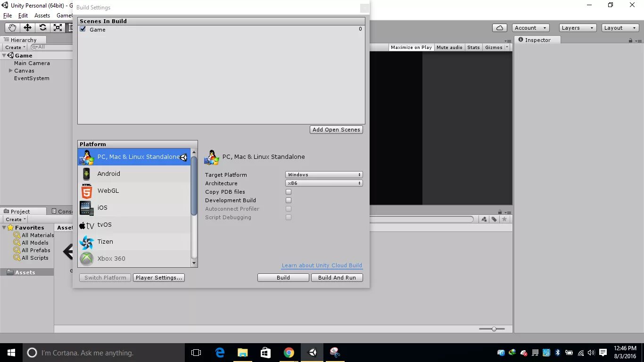Click the Cortana search box

(103, 353)
